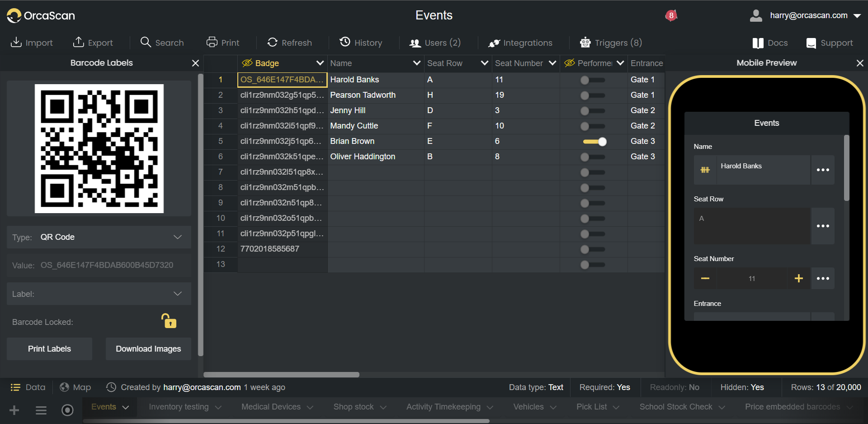This screenshot has height=424, width=868.
Task: Click the notification bell with badge 8
Action: tap(671, 16)
